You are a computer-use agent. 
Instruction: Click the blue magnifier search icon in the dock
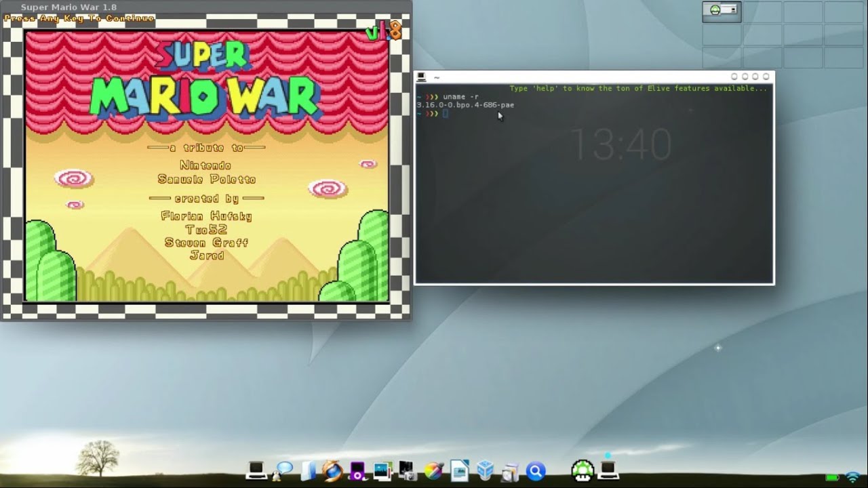[536, 471]
